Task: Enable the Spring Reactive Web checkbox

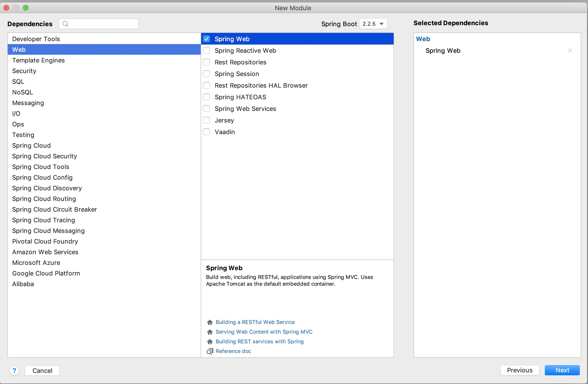Action: point(207,51)
